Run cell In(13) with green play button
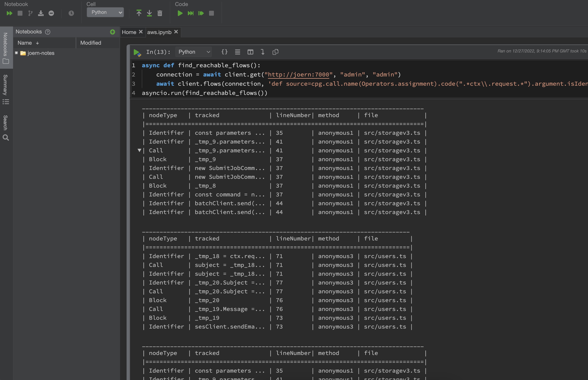 [136, 52]
